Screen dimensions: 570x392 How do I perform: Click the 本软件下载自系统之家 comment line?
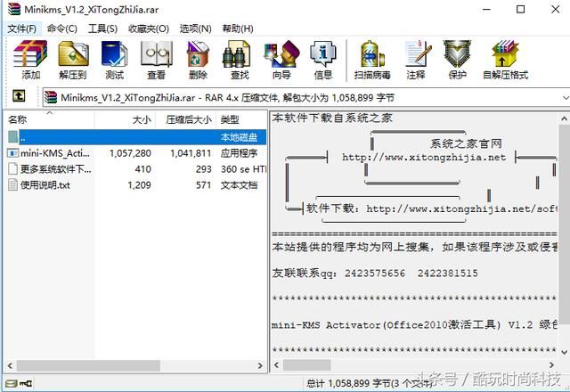tap(332, 118)
